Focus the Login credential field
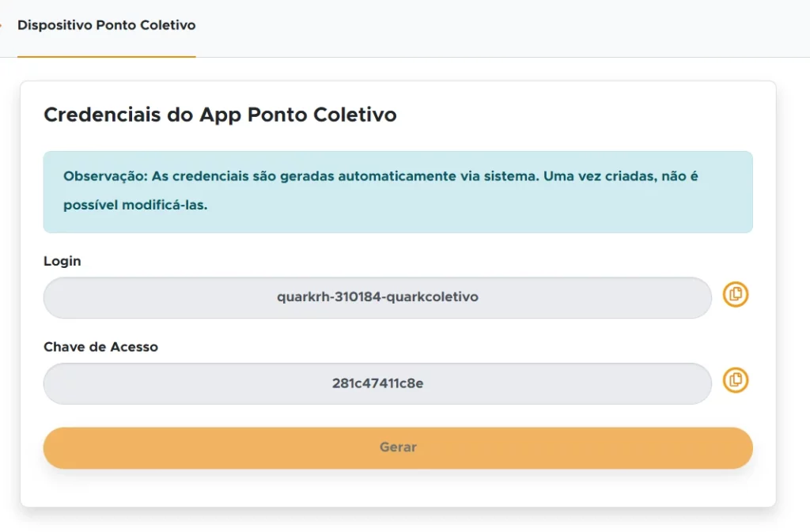The height and width of the screenshot is (532, 810). coord(377,298)
